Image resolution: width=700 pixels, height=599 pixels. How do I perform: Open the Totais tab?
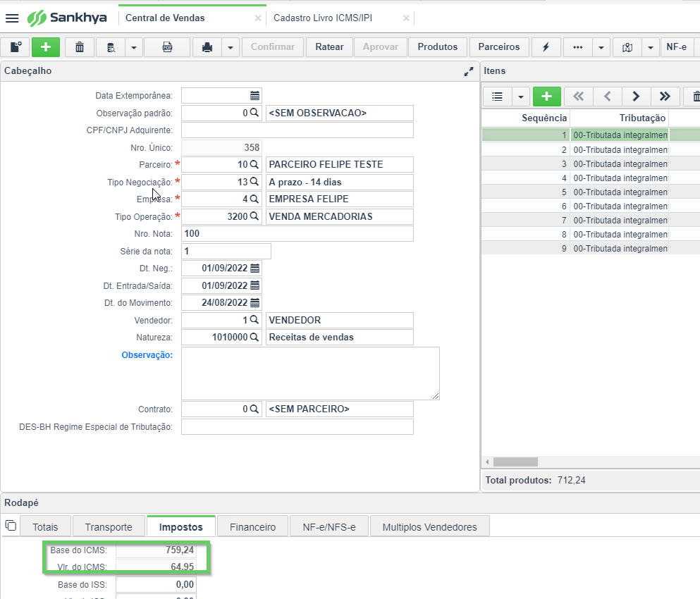coord(45,527)
